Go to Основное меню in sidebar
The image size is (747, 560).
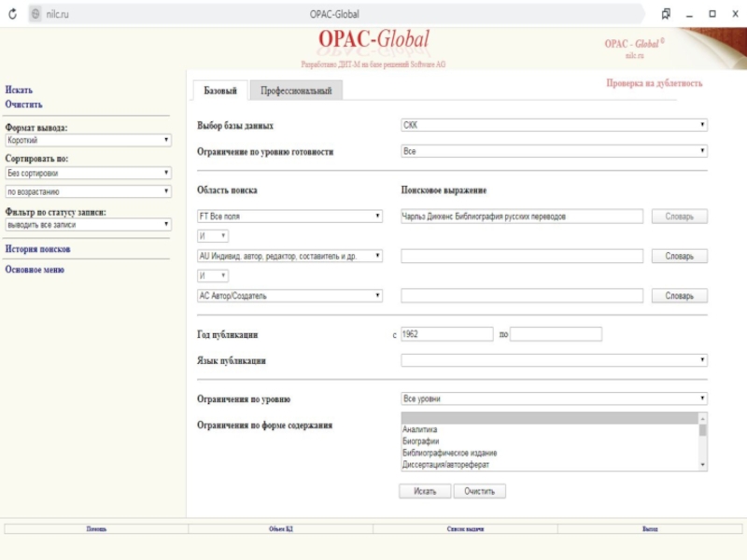[x=35, y=270]
